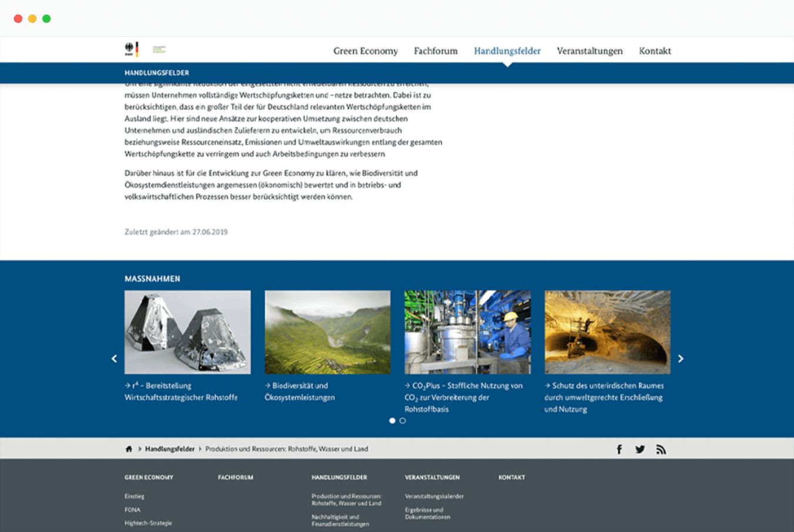Open the Fachforum menu item
The image size is (794, 532).
[x=435, y=51]
